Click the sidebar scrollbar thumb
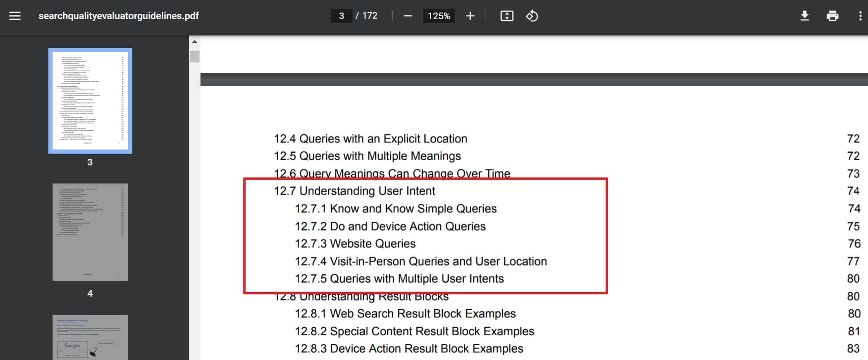868x360 pixels. 194,57
